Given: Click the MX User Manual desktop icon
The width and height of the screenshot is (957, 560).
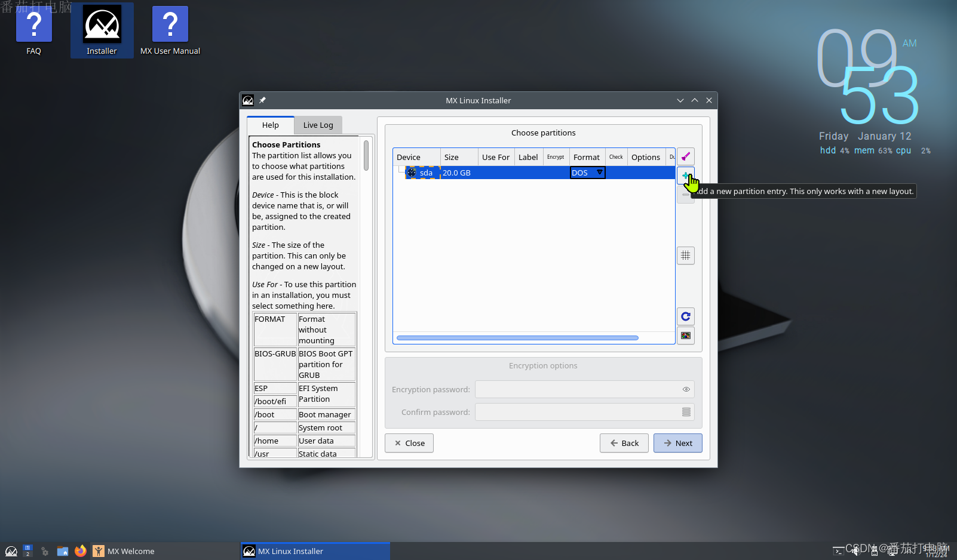Looking at the screenshot, I should point(170,30).
